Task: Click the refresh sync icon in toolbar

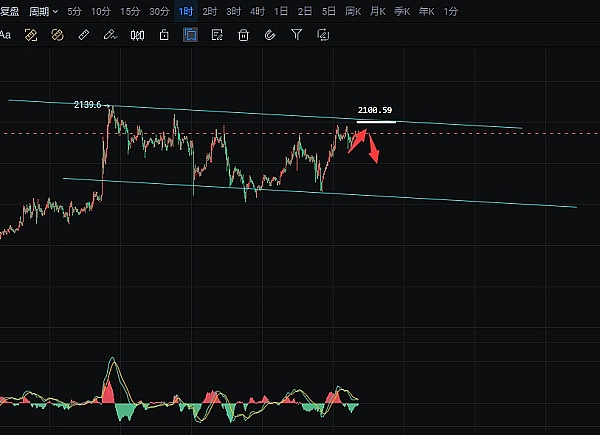Action: [x=323, y=35]
